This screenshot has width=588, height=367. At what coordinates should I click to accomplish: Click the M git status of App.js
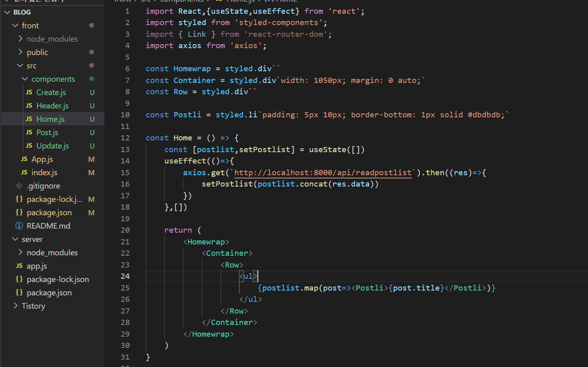pos(91,159)
